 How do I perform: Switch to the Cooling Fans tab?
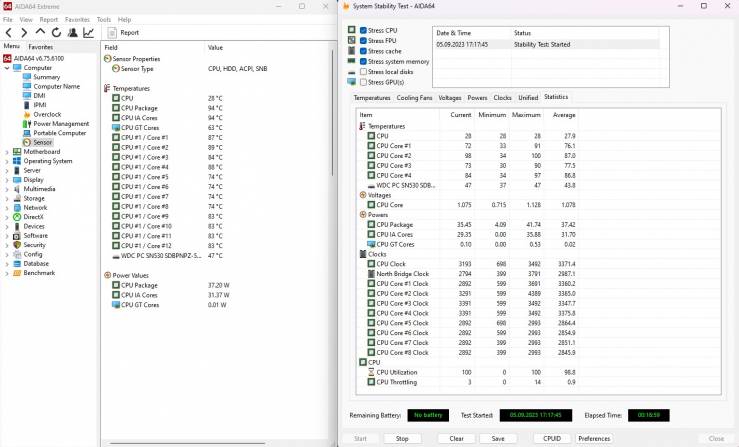(414, 98)
